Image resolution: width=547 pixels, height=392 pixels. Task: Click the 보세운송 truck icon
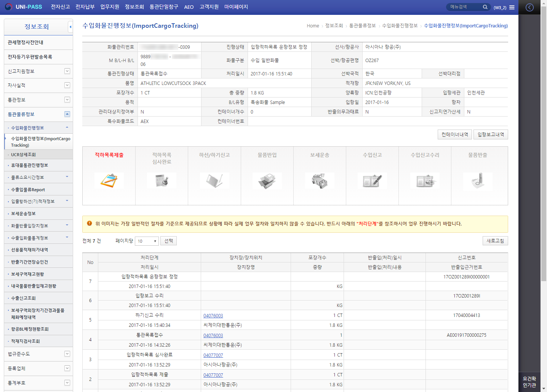(x=320, y=180)
